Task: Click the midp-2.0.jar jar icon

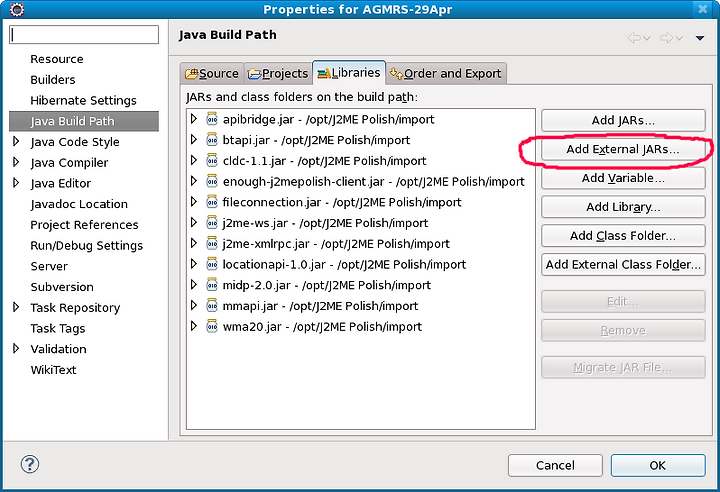Action: pyautogui.click(x=212, y=285)
